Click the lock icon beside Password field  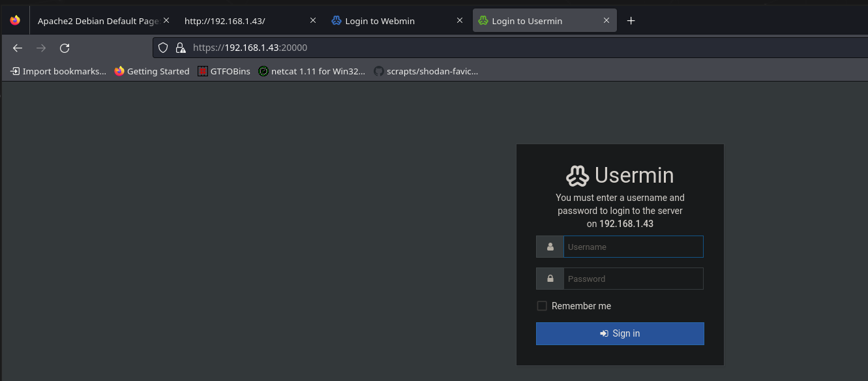(x=550, y=279)
